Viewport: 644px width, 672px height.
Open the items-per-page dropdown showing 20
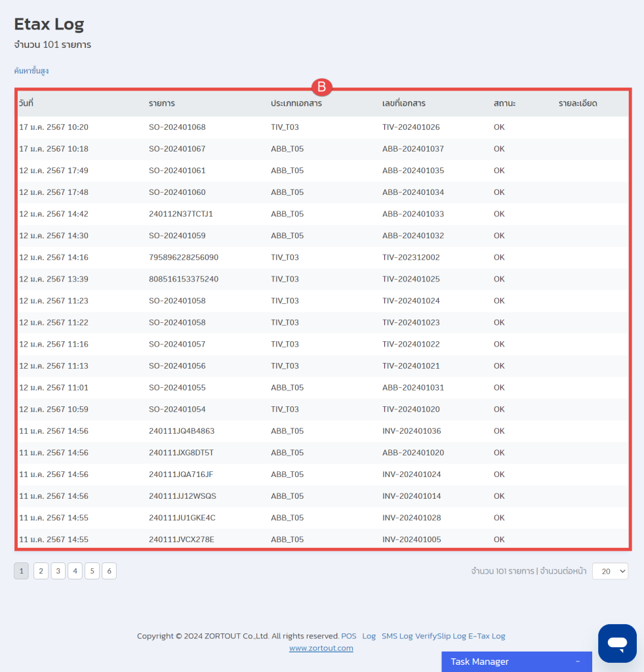click(610, 571)
